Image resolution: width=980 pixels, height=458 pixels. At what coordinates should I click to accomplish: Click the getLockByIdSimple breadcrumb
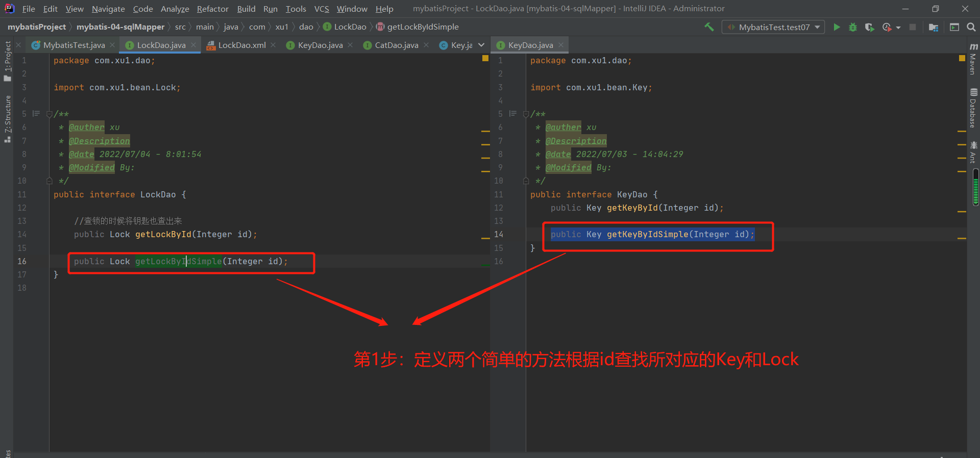coord(418,27)
